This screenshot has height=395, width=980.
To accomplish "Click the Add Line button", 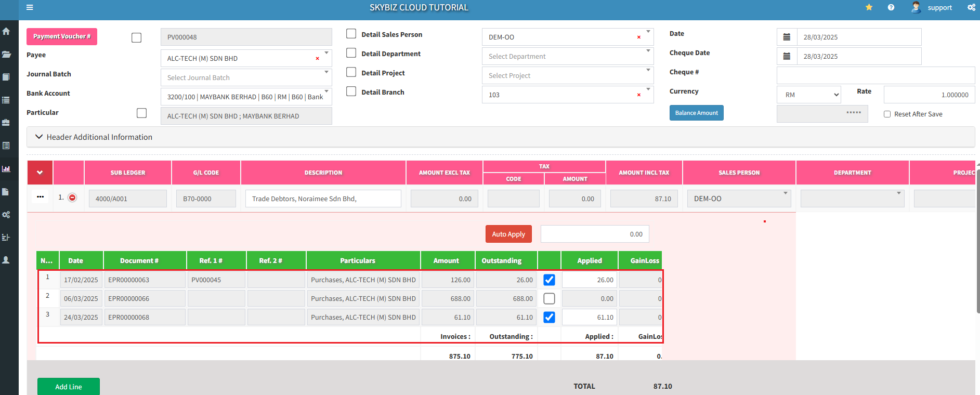I will [69, 386].
